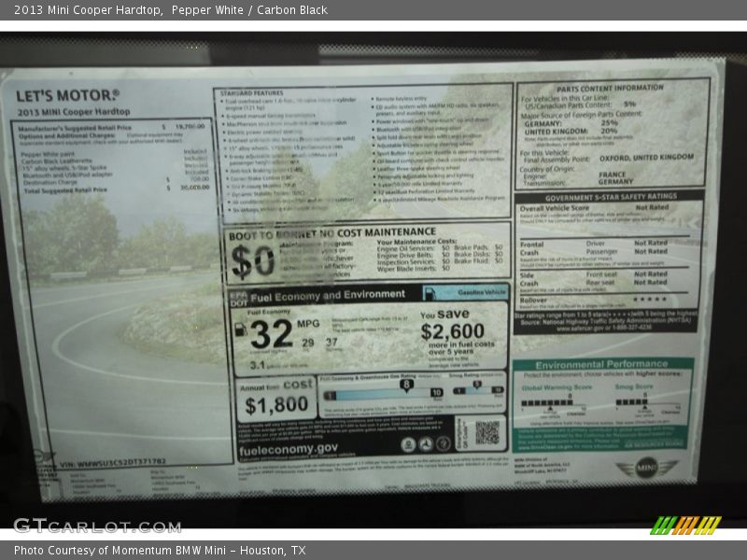747x560 pixels.
Task: Click the 'UNITED KINGDOM: 20%' parts content line
Action: [571, 131]
